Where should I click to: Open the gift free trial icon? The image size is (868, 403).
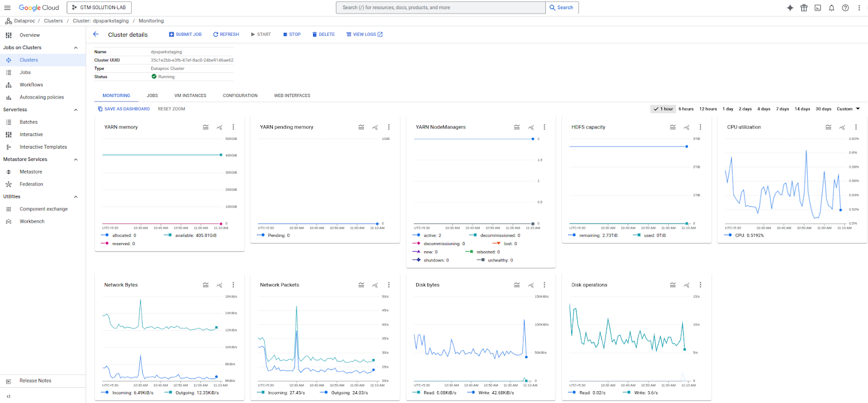(x=804, y=8)
